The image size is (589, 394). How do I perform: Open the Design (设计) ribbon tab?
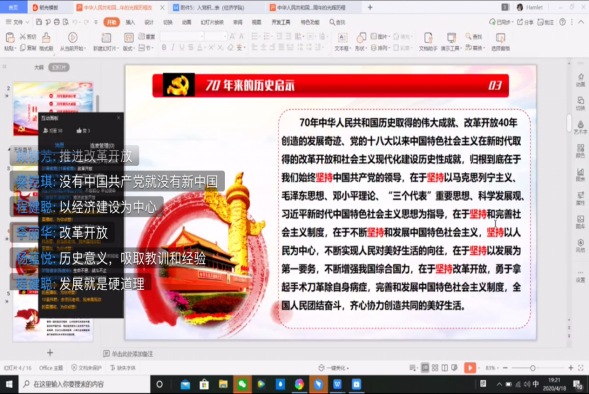pos(149,22)
